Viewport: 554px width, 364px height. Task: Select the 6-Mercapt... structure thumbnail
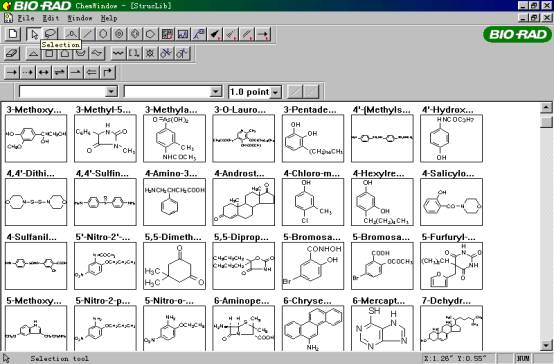pos(382,328)
